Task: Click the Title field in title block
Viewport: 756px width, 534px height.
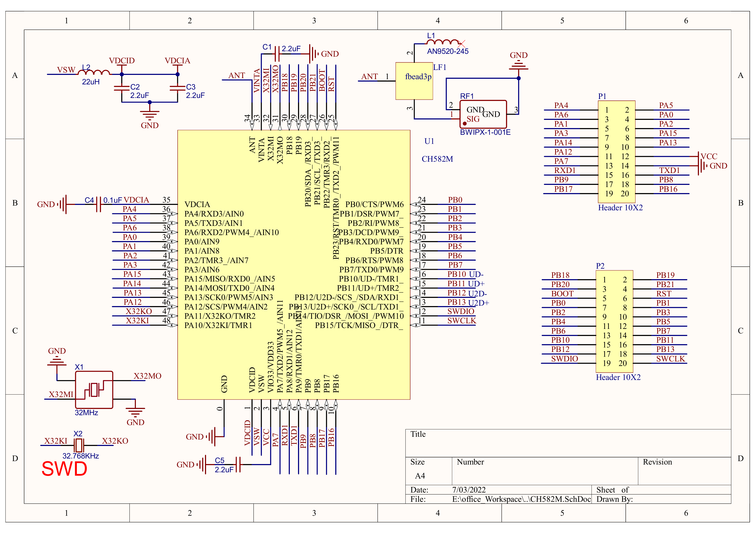Action: (568, 443)
